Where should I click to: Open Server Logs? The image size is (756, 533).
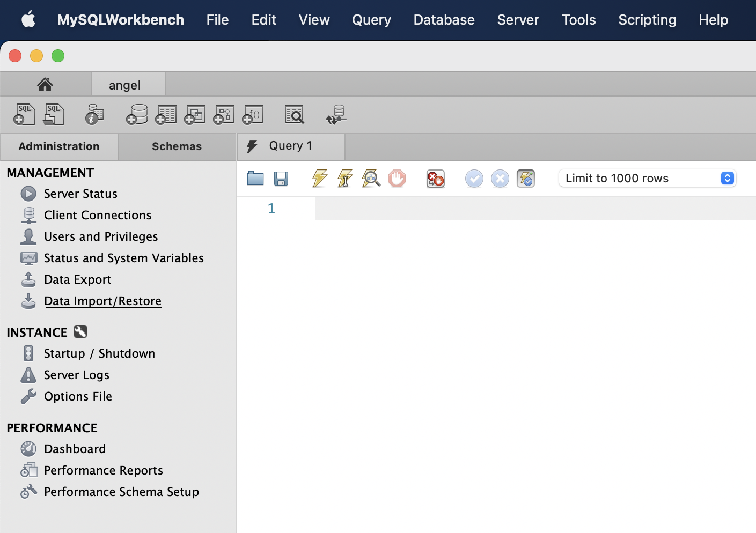pyautogui.click(x=77, y=375)
